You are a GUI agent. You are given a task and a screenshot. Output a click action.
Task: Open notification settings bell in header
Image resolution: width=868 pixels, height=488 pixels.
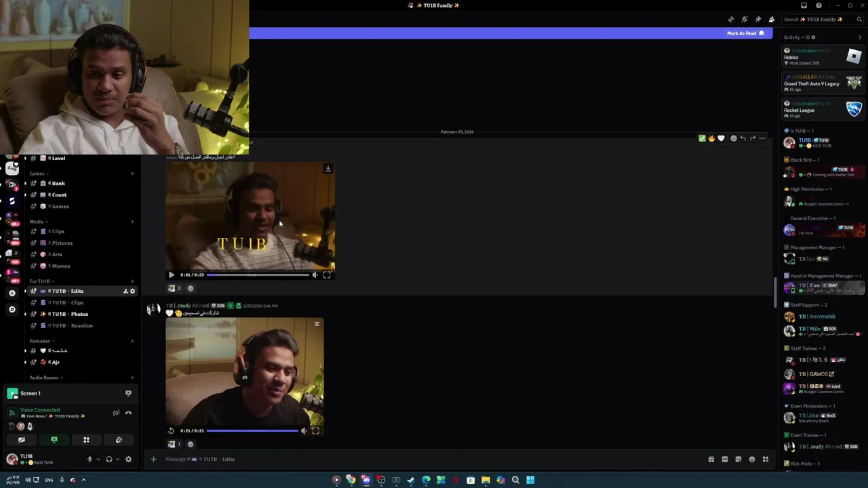[x=744, y=20]
